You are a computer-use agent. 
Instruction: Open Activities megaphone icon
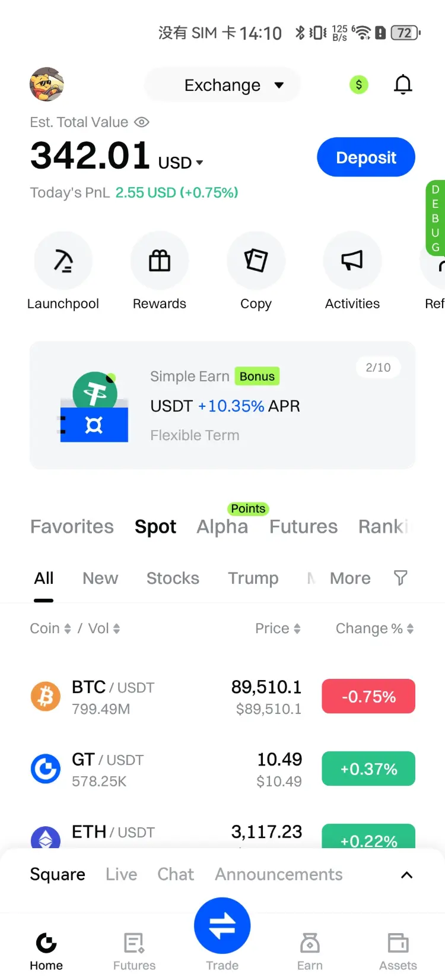coord(352,261)
